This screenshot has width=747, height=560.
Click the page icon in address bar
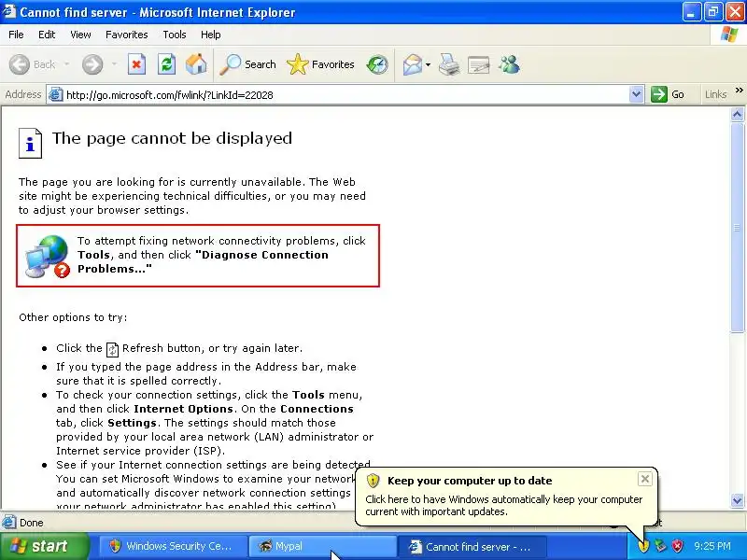[x=56, y=94]
